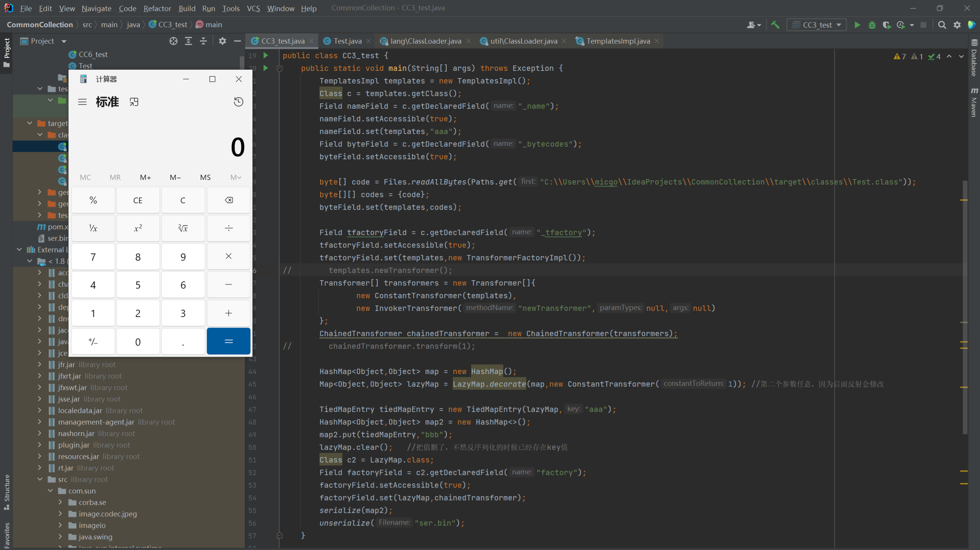Viewport: 980px width, 550px height.
Task: Open user account icon dropdown in toolbar
Action: point(754,25)
